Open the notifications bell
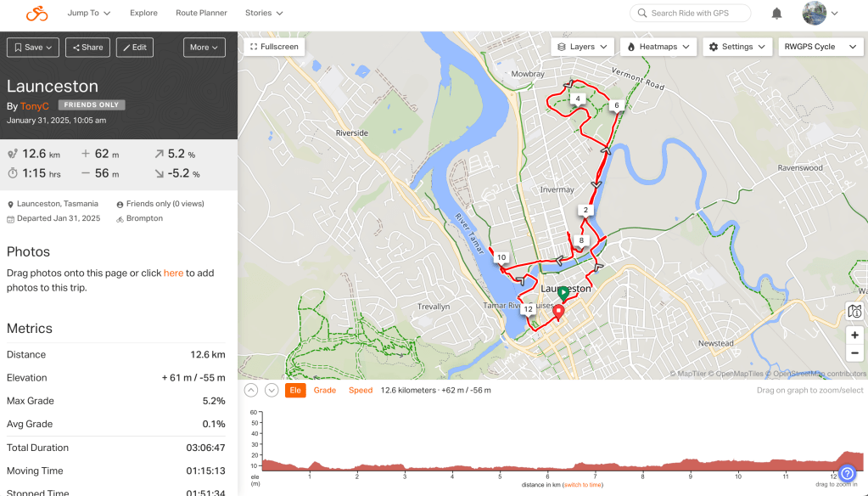The height and width of the screenshot is (496, 868). point(776,14)
